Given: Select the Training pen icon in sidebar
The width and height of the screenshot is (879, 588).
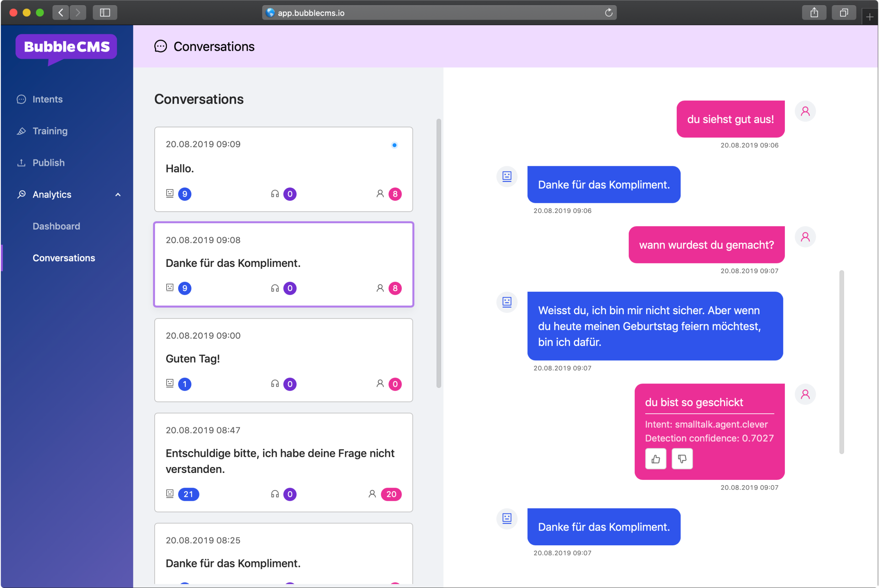Looking at the screenshot, I should pyautogui.click(x=21, y=131).
